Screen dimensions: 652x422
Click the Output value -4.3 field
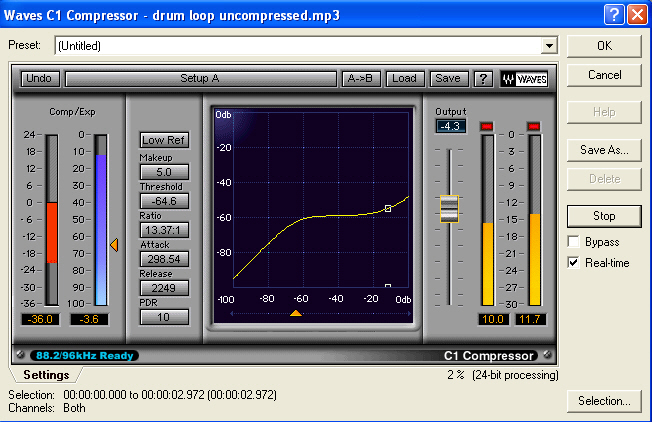(x=451, y=126)
